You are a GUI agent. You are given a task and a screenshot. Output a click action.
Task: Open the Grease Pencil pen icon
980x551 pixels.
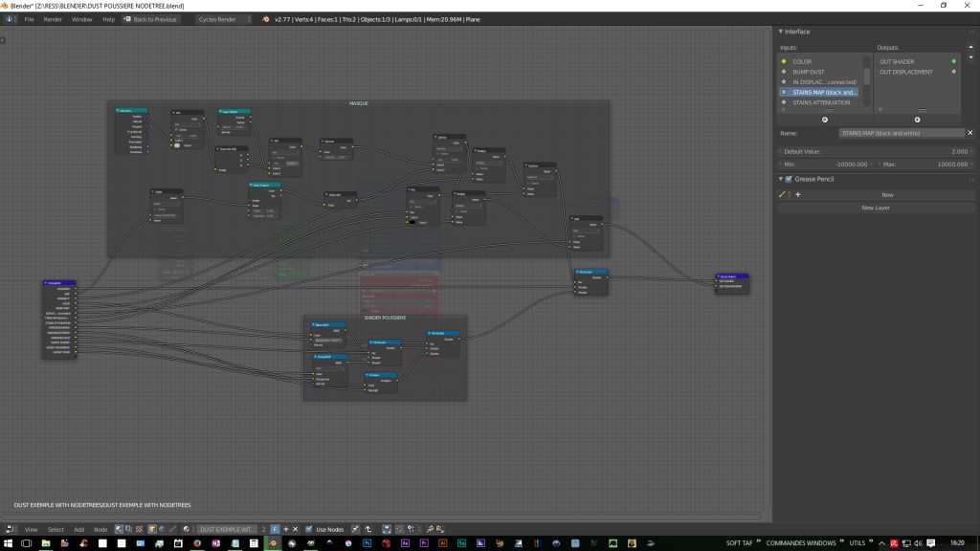coord(784,193)
